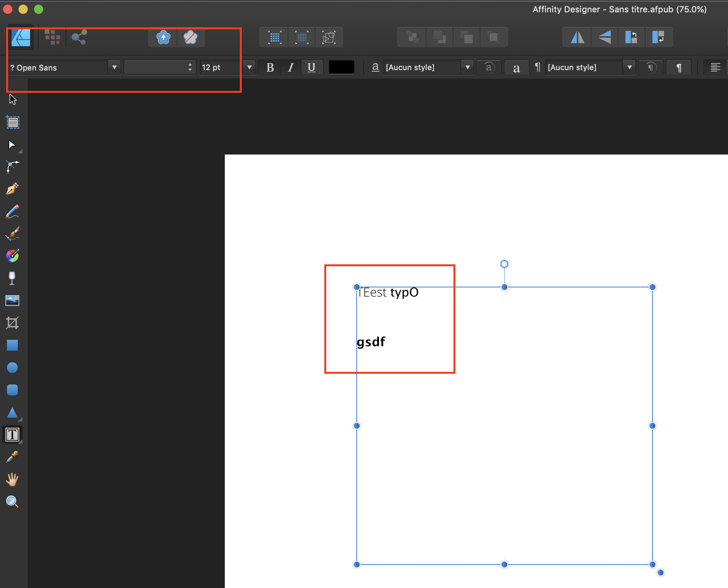This screenshot has height=588, width=728.
Task: Click the move back one arrange icon
Action: 440,37
